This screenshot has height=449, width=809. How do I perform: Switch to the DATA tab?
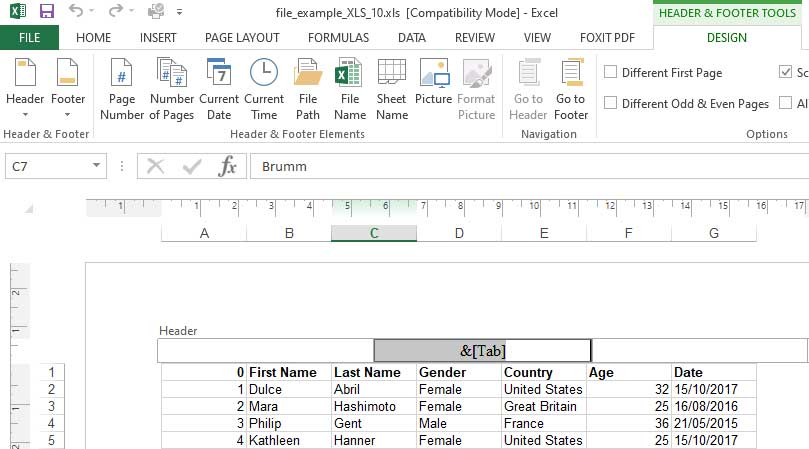(412, 38)
